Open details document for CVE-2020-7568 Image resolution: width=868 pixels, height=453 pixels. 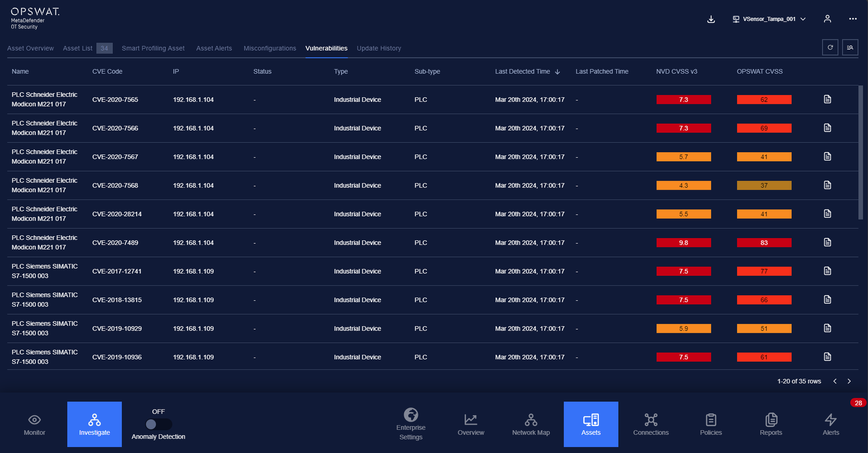[827, 185]
